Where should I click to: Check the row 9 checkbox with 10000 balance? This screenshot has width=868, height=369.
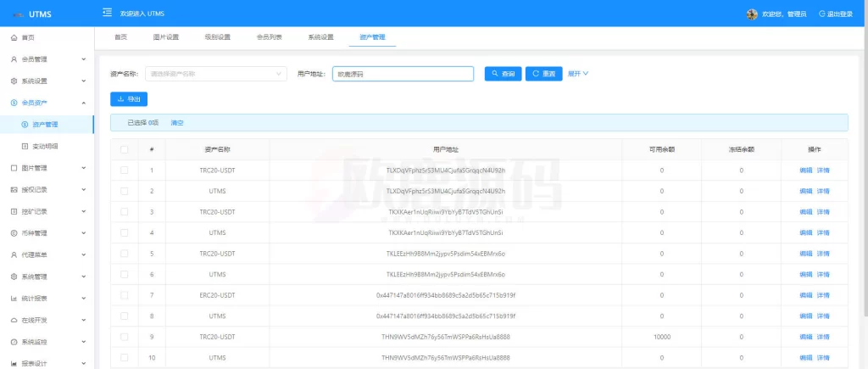click(x=124, y=337)
